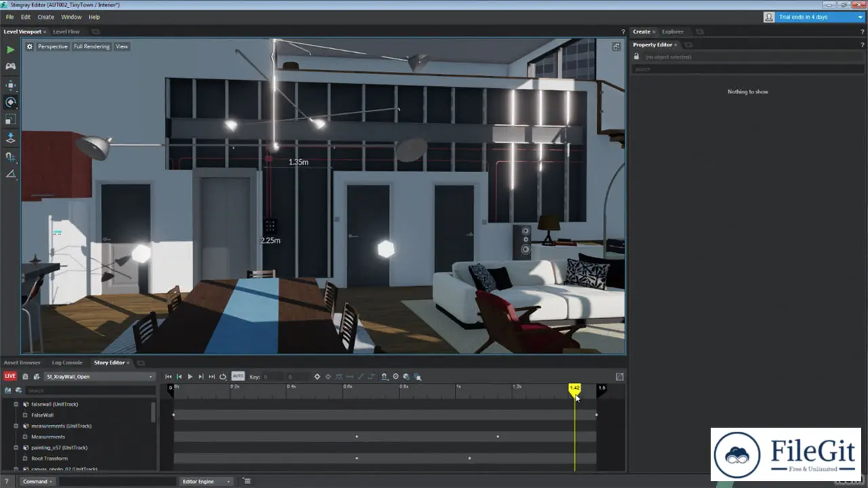Click the add-track icon left of search field
Screen dimensions: 868x488
8,390
